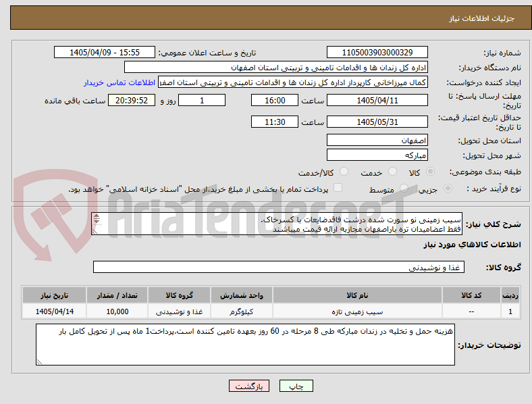
Task: Click the ساعت باقی مانده label
Action: click(75, 101)
